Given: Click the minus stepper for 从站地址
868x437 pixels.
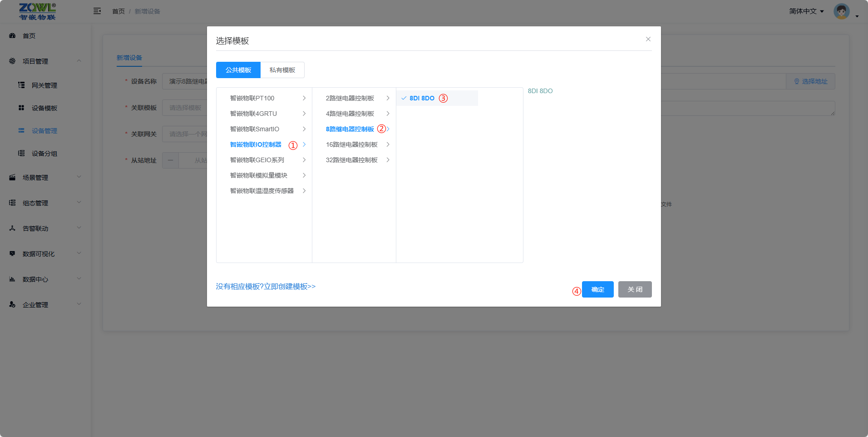Looking at the screenshot, I should [170, 160].
